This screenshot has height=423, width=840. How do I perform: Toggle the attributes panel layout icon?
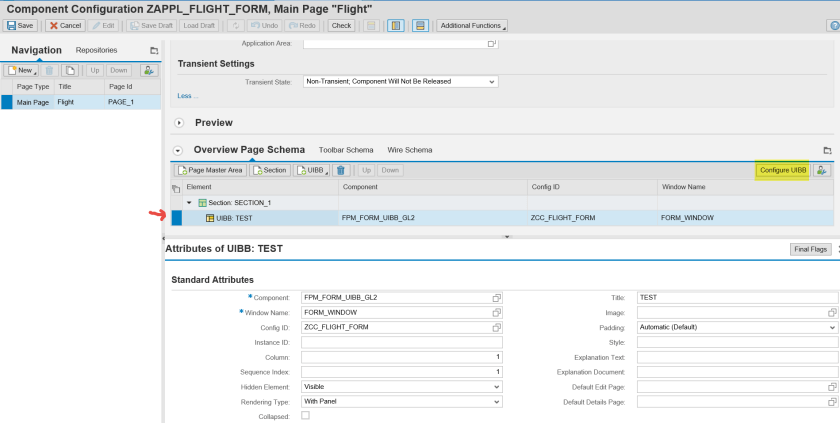pos(420,25)
